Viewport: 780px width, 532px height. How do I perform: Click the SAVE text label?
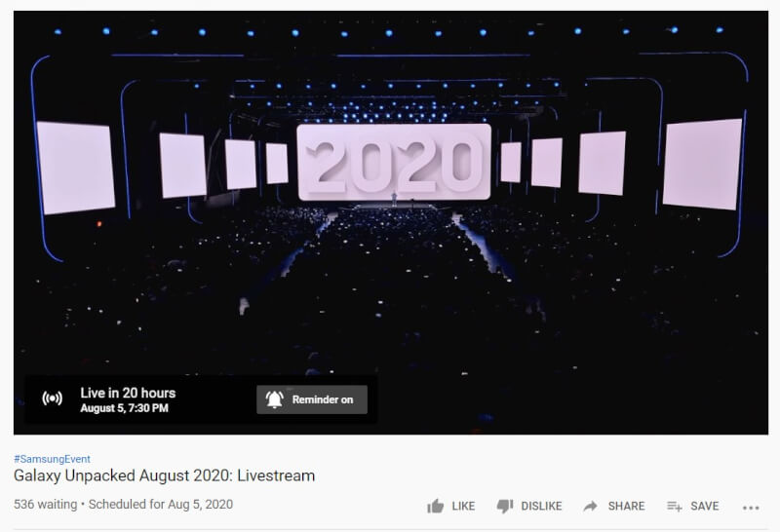pos(704,506)
